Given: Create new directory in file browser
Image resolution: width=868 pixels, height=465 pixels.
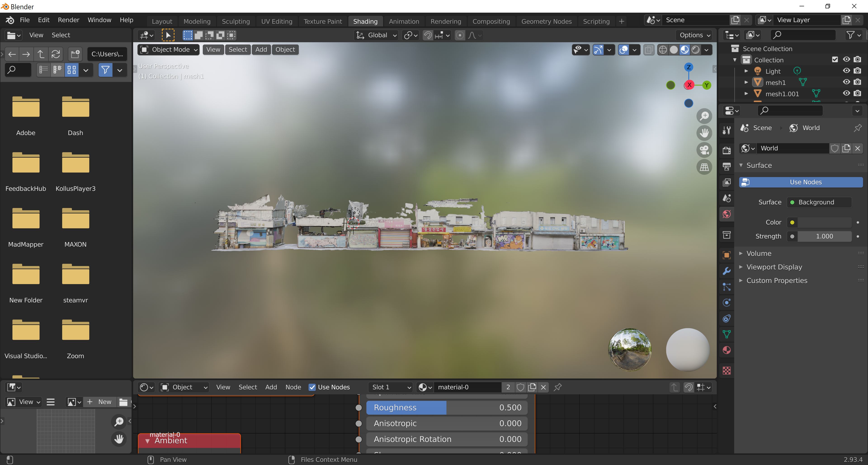Looking at the screenshot, I should pyautogui.click(x=75, y=54).
